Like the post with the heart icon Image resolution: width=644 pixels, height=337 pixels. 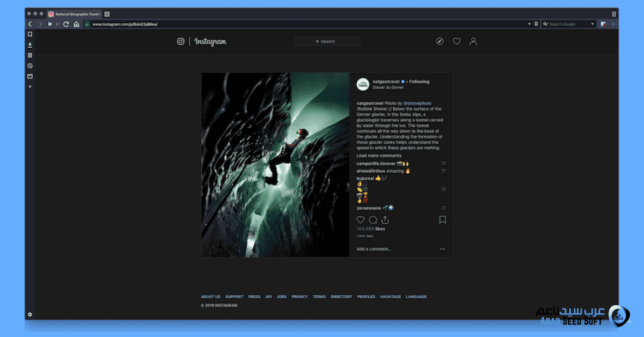[360, 220]
